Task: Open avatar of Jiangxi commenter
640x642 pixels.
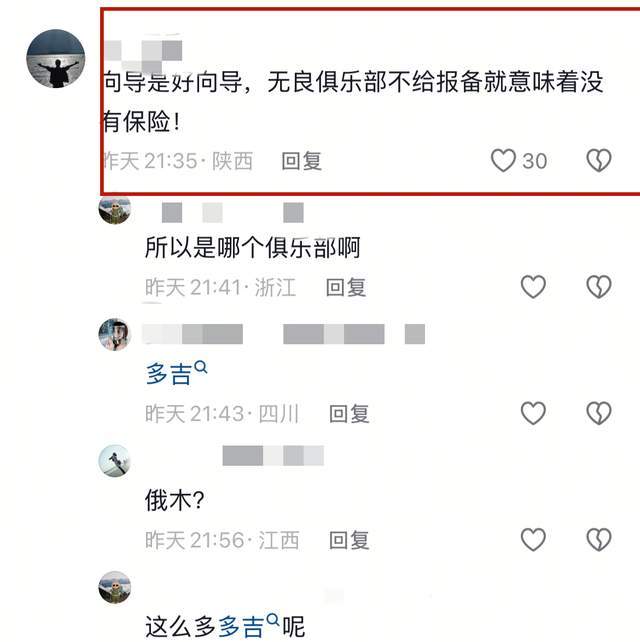Action: click(115, 461)
